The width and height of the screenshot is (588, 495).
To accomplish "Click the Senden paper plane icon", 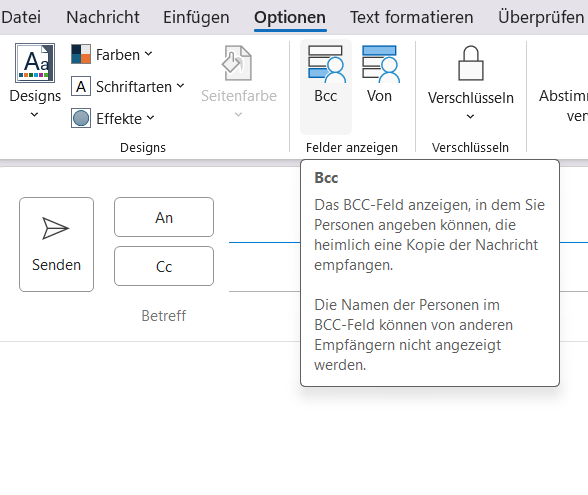I will pyautogui.click(x=56, y=228).
